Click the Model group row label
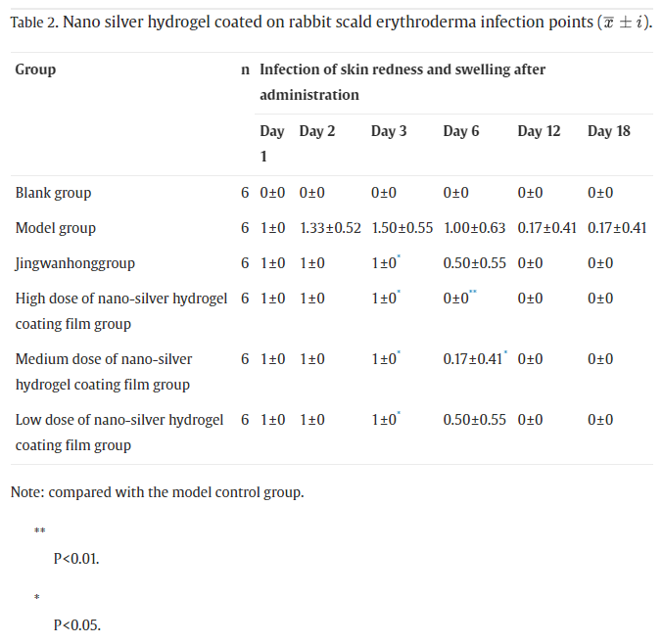This screenshot has height=644, width=663. tap(56, 228)
